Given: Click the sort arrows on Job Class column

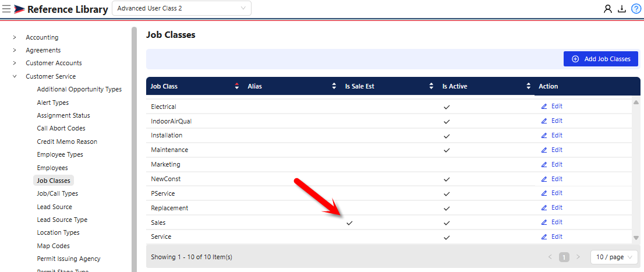Looking at the screenshot, I should [x=236, y=86].
